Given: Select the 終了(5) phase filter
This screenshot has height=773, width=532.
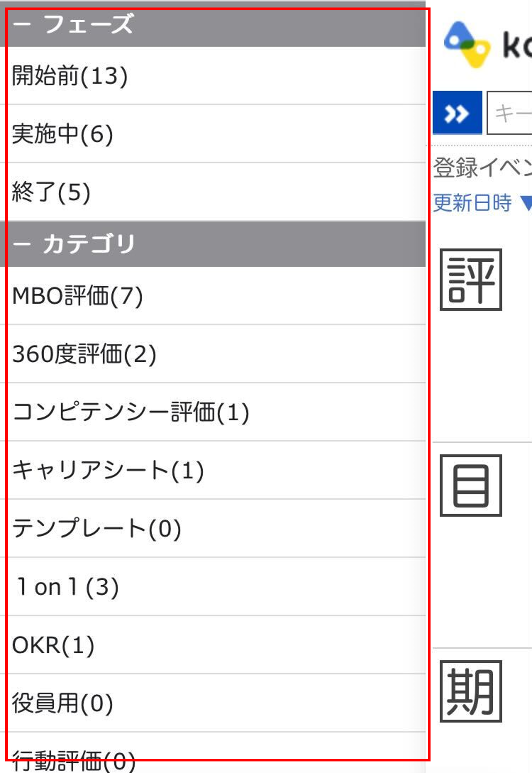Looking at the screenshot, I should tap(213, 192).
